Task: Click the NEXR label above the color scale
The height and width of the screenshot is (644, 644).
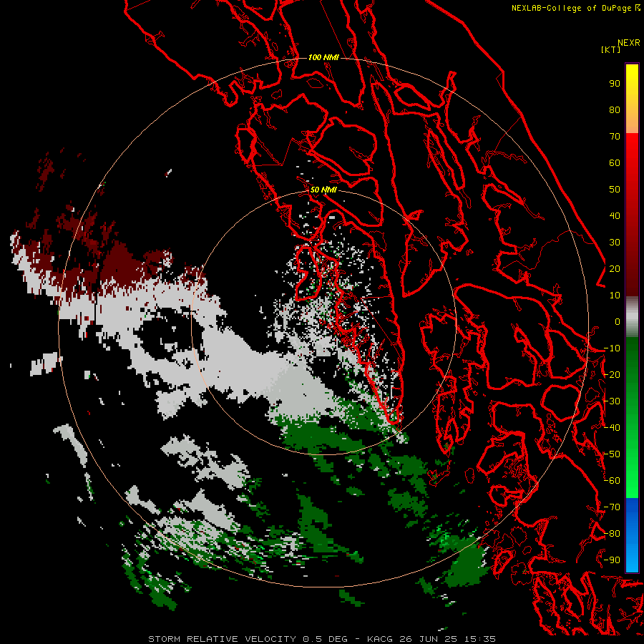Action: [628, 43]
